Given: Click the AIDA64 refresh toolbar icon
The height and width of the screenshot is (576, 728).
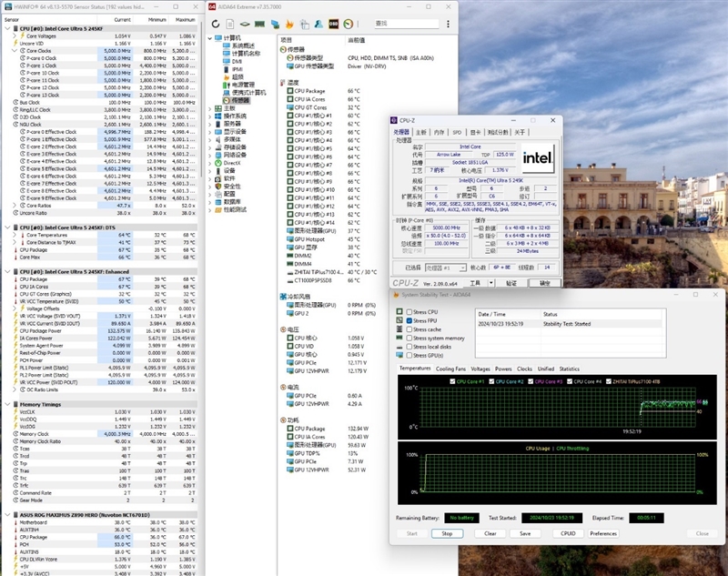Looking at the screenshot, I should click(x=216, y=24).
